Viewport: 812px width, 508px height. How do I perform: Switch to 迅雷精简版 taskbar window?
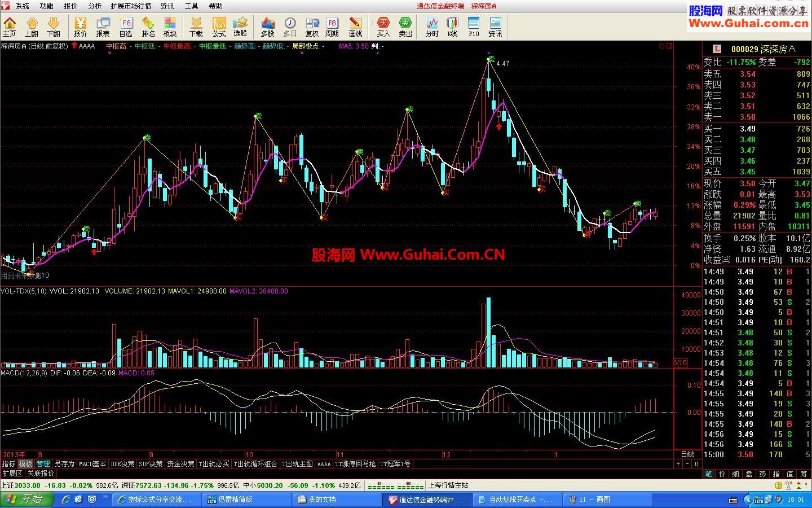pos(246,500)
